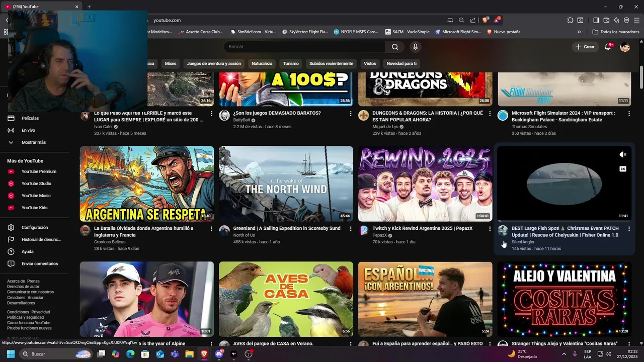The height and width of the screenshot is (362, 644).
Task: Open NEOFLY MSFS Care bookmark
Action: [x=356, y=32]
